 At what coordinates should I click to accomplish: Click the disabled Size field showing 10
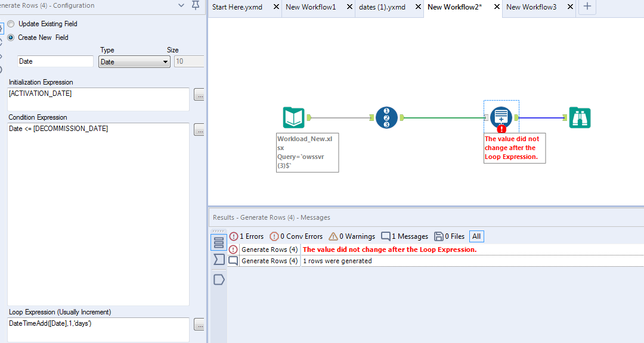[x=190, y=61]
